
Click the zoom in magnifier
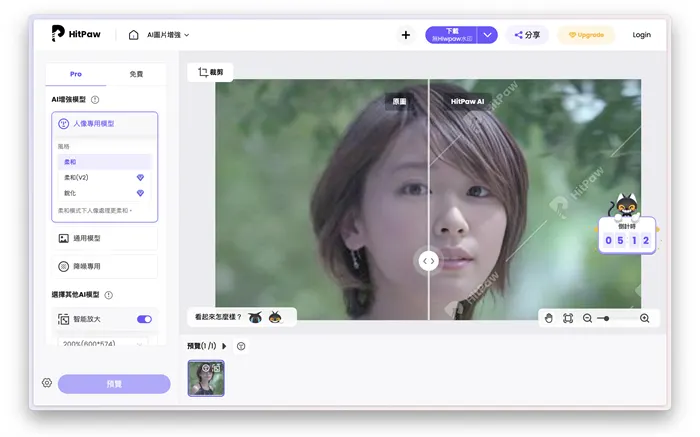645,318
